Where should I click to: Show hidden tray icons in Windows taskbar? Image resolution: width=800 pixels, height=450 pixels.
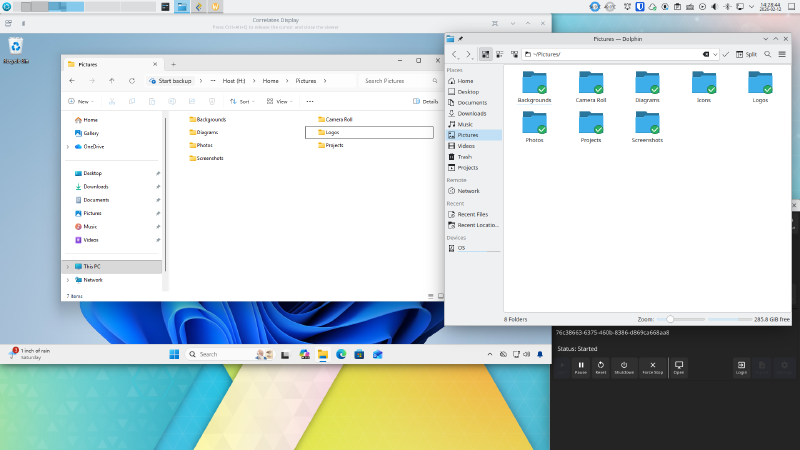click(x=490, y=354)
